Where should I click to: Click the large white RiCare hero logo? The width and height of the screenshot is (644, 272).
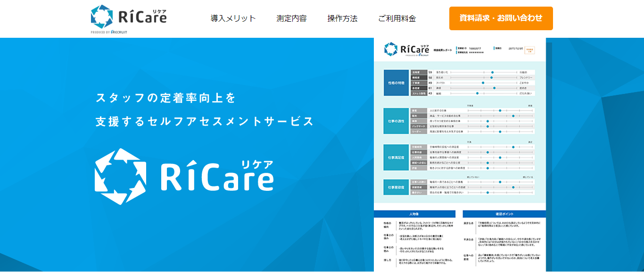[x=184, y=177]
